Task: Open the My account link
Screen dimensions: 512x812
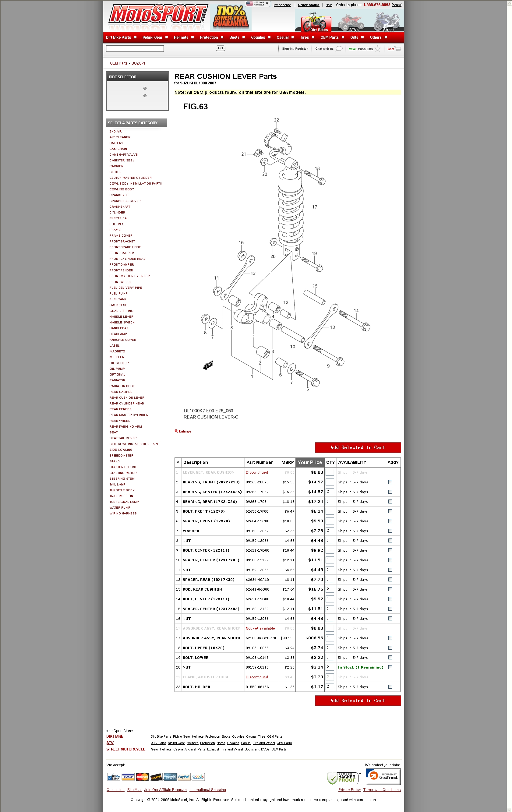Action: pyautogui.click(x=282, y=5)
